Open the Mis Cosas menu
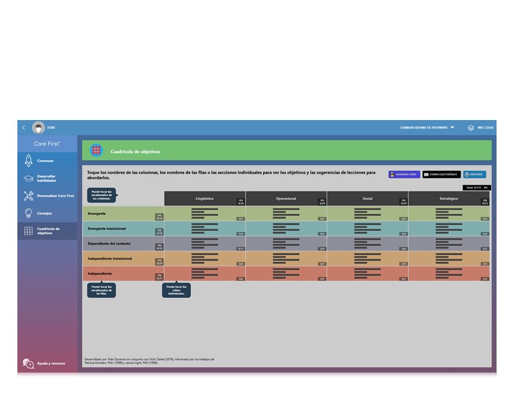 click(480, 127)
